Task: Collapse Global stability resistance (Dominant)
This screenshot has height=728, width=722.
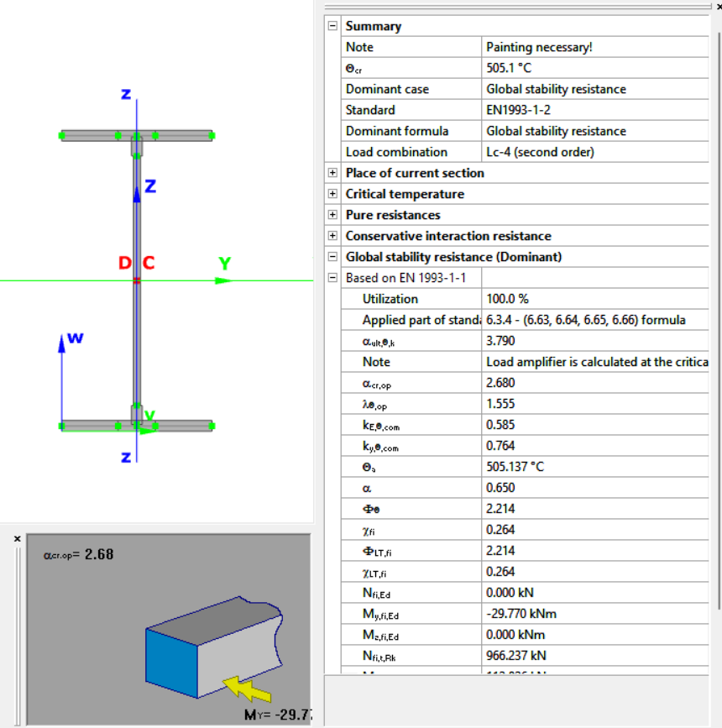Action: 333,257
